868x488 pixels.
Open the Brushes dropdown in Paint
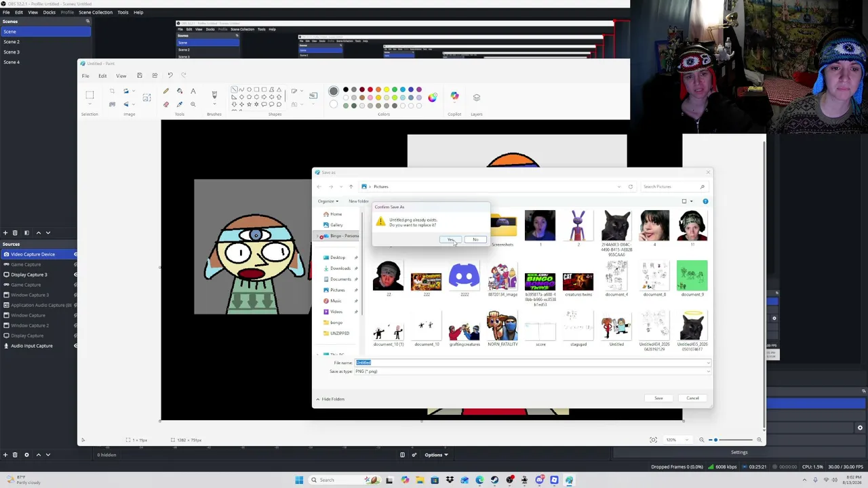[x=214, y=105]
